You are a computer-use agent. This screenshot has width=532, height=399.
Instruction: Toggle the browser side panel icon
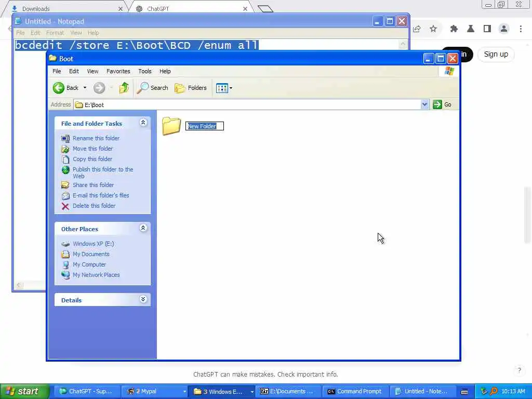coord(487,29)
